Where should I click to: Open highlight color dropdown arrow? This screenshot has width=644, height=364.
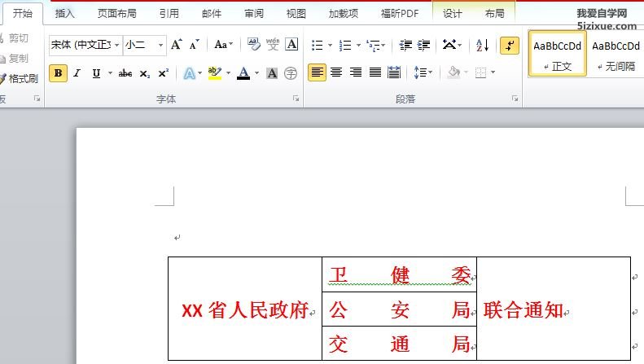pos(228,73)
